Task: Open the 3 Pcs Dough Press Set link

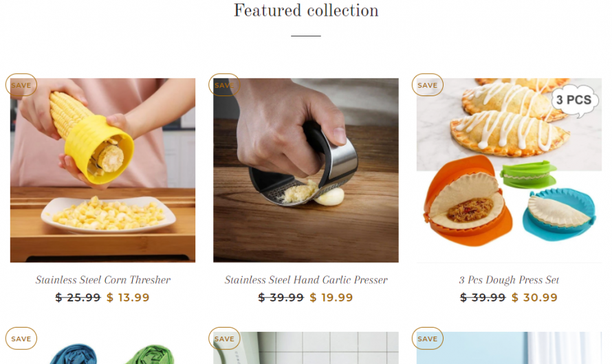Action: coord(509,280)
